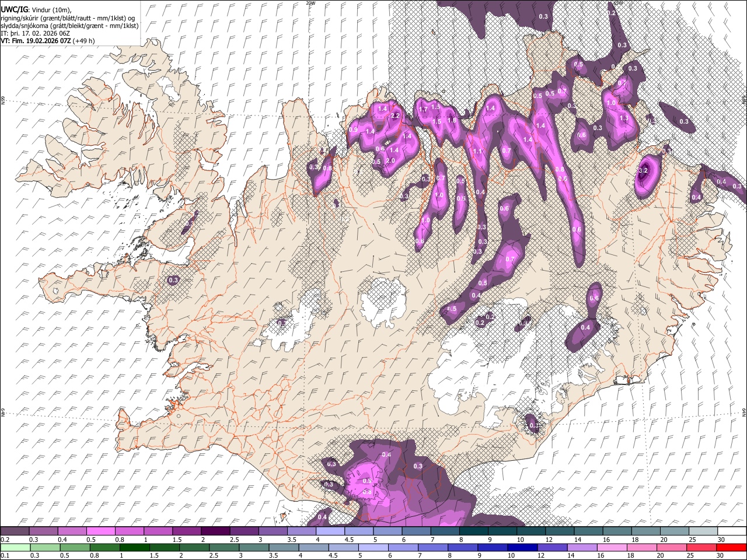This screenshot has width=747, height=560.
Task: Click the 1.7 precipitation value on the map
Action: click(x=424, y=109)
